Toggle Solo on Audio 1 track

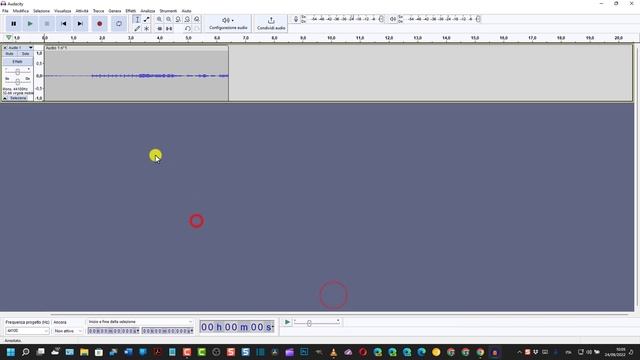25,54
